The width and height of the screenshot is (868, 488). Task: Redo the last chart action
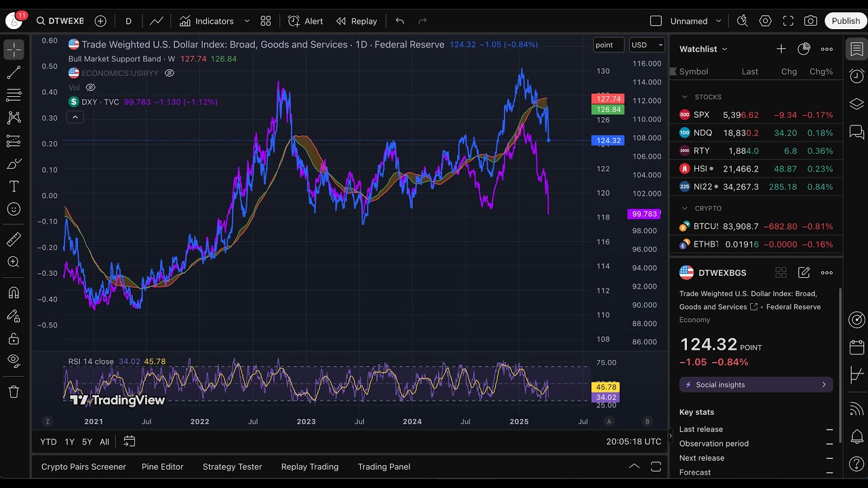(422, 21)
